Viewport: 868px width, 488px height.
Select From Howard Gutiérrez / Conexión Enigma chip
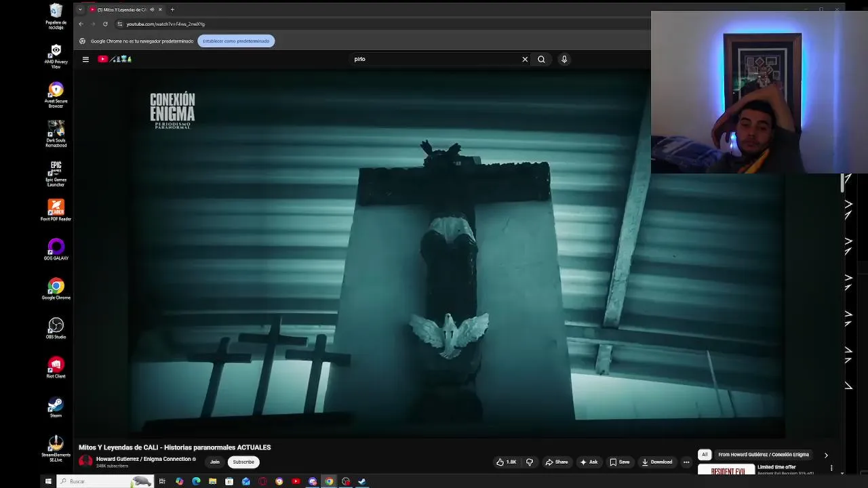click(x=764, y=455)
